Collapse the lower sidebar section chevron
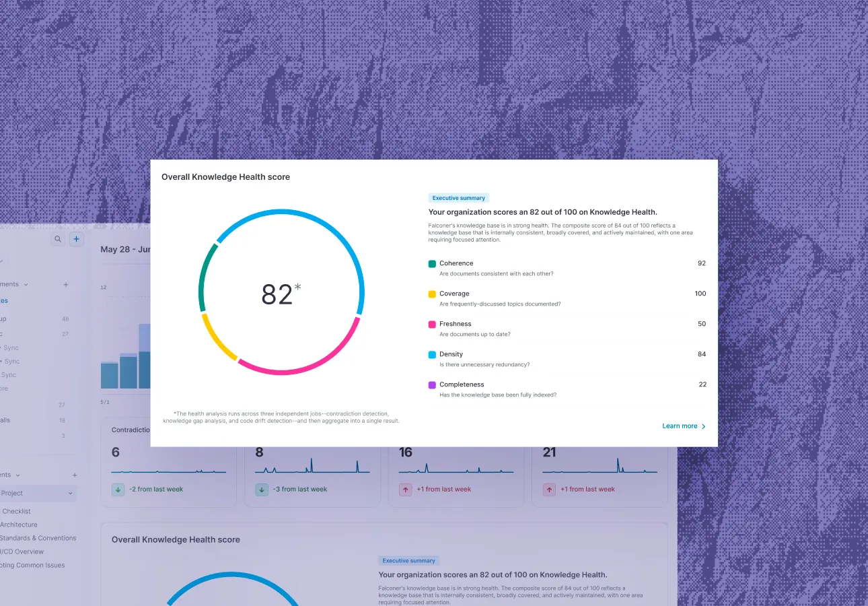Screen dimensions: 868x606 (17, 475)
